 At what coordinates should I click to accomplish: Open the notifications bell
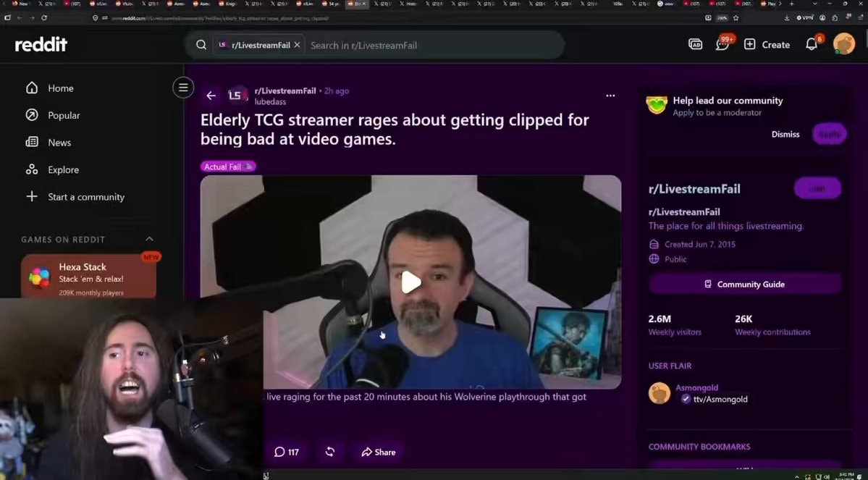[x=812, y=44]
